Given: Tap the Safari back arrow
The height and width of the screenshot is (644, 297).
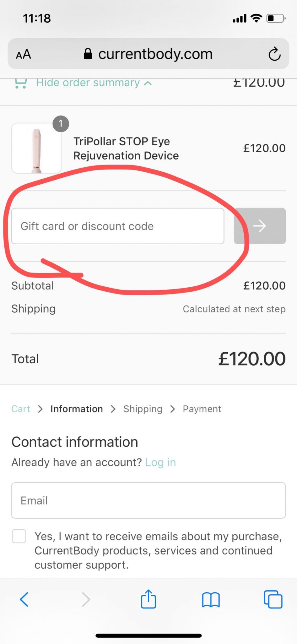Looking at the screenshot, I should pyautogui.click(x=24, y=599).
